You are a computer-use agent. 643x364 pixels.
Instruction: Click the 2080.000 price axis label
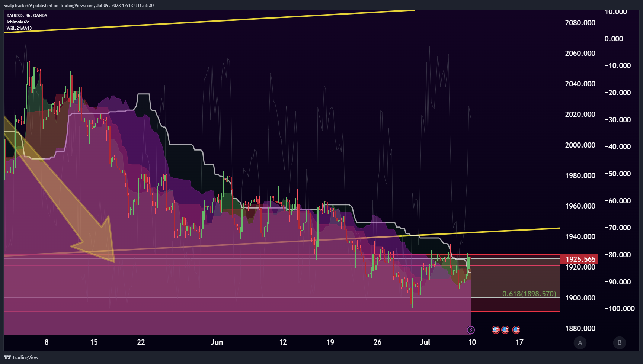click(x=580, y=23)
